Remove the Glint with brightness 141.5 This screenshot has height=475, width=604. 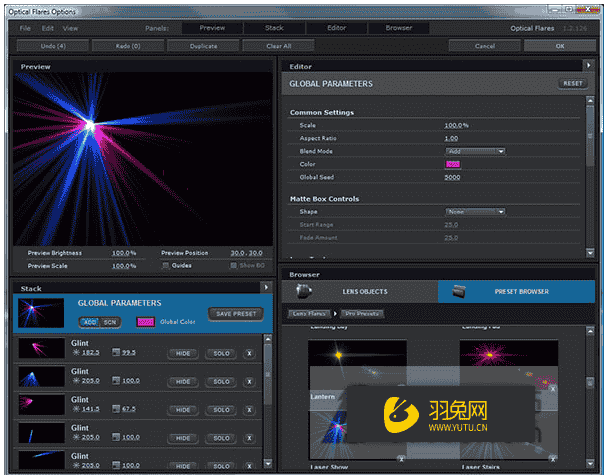pyautogui.click(x=249, y=409)
